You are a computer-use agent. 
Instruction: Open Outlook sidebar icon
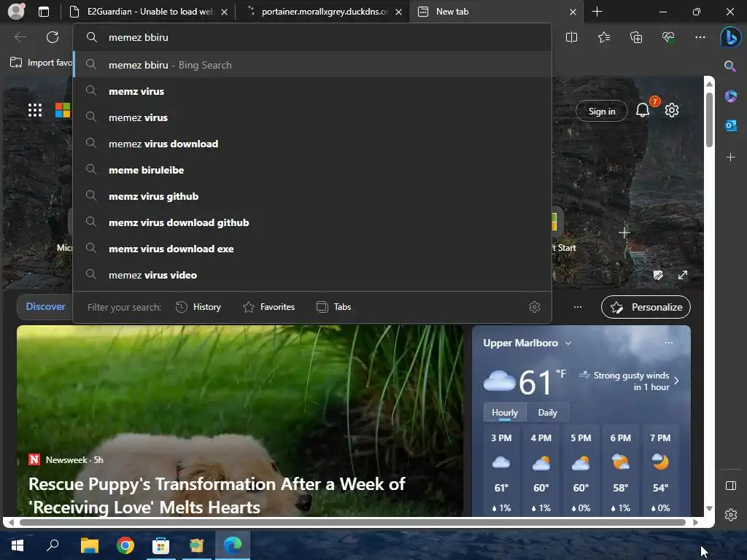[730, 125]
